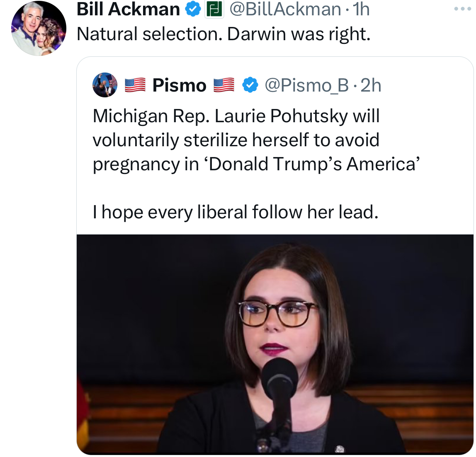Screen dimensions: 476x457
Task: Click the flag emoji right of Pismo
Action: pos(224,85)
